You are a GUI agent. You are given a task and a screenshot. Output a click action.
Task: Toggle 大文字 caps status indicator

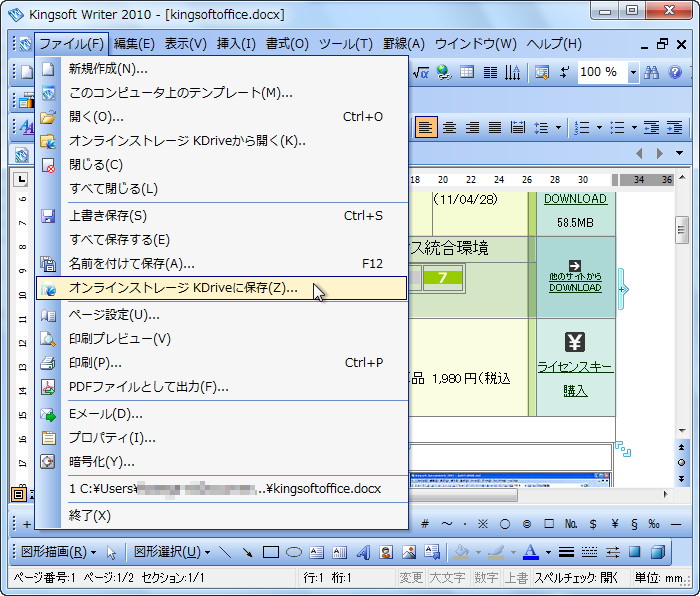(x=448, y=578)
